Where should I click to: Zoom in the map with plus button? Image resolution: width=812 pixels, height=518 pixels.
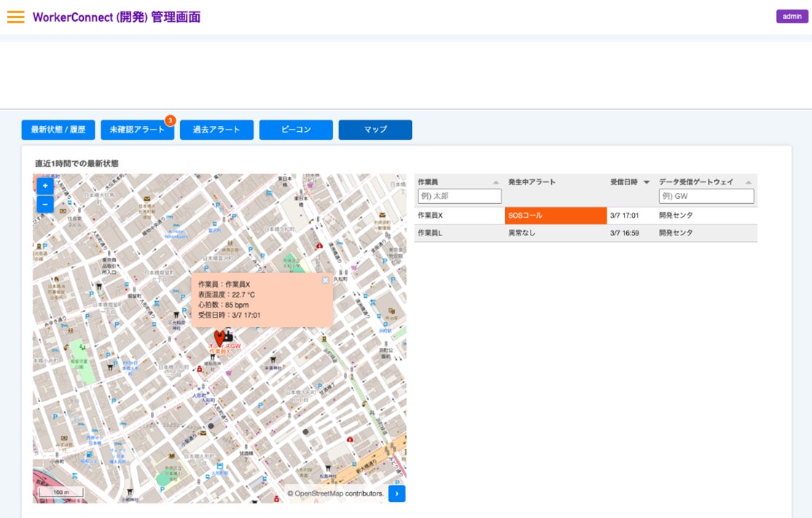point(45,186)
